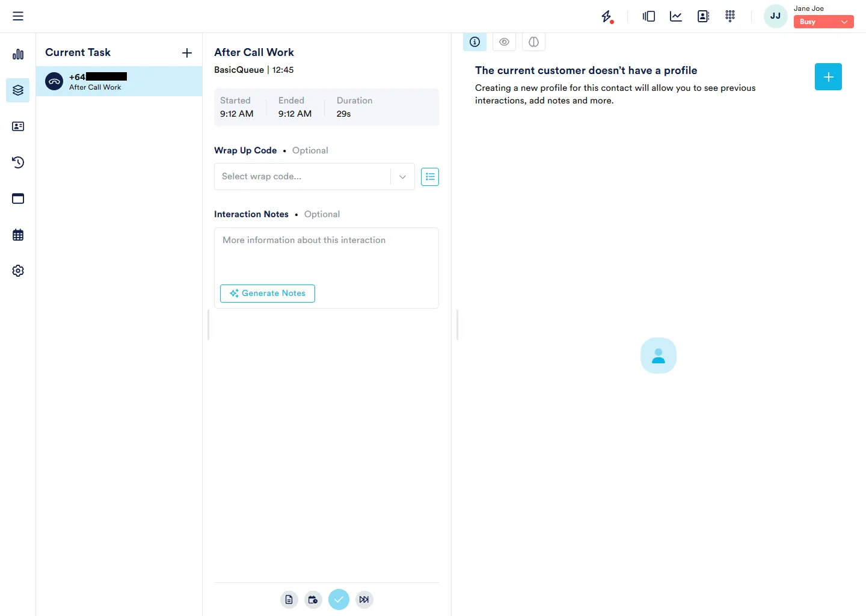Create a new customer profile with plus button
This screenshot has width=866, height=616.
[828, 76]
